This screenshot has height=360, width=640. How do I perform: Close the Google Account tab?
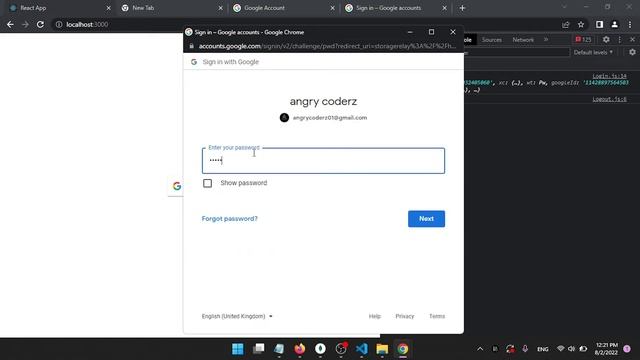pyautogui.click(x=332, y=8)
